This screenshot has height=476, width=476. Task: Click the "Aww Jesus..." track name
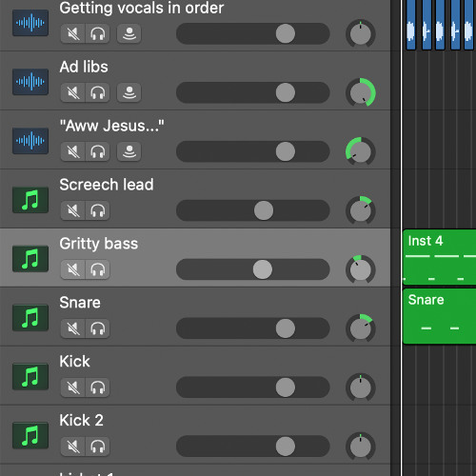(x=112, y=126)
